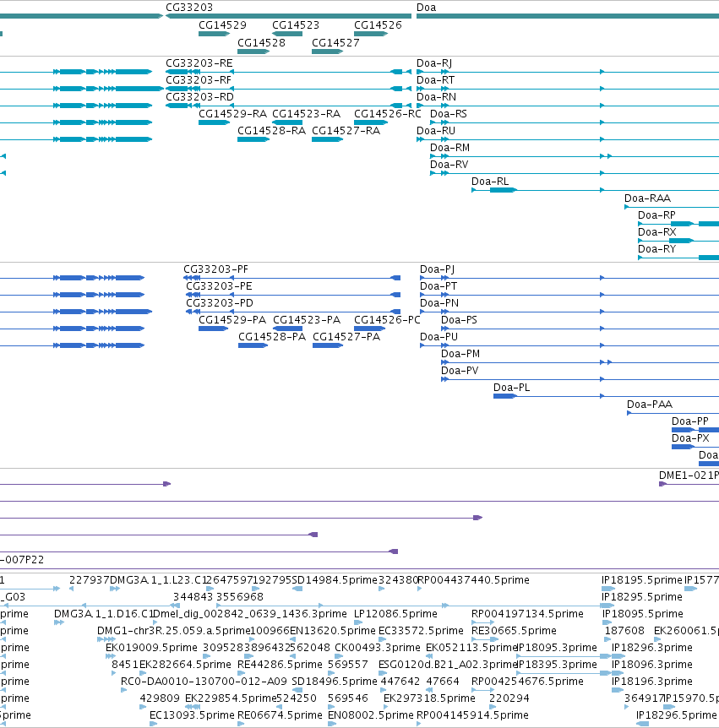Click the Doa-PL protein label
Screen dimensions: 719x728
pyautogui.click(x=511, y=387)
